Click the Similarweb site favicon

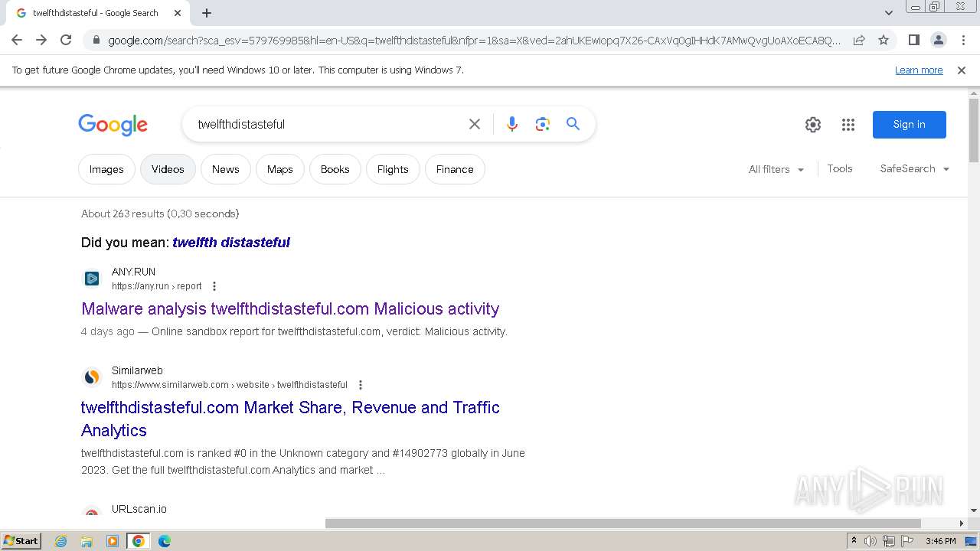[x=92, y=377]
